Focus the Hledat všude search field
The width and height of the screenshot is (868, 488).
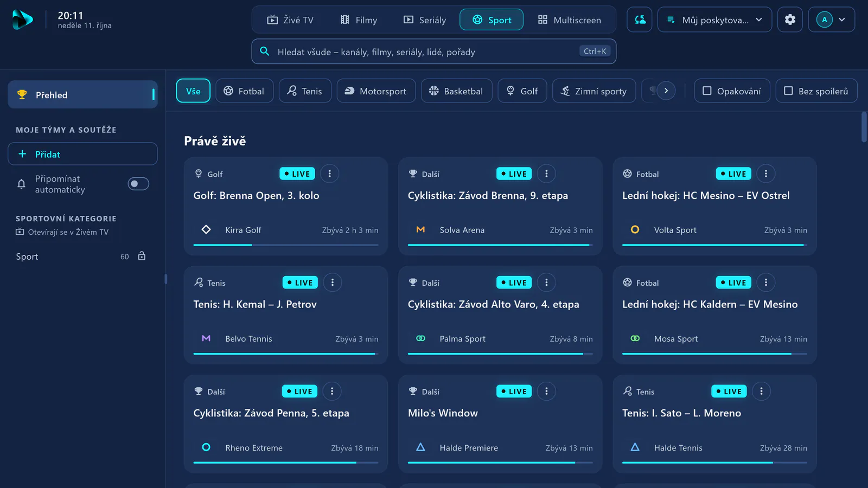coord(433,52)
